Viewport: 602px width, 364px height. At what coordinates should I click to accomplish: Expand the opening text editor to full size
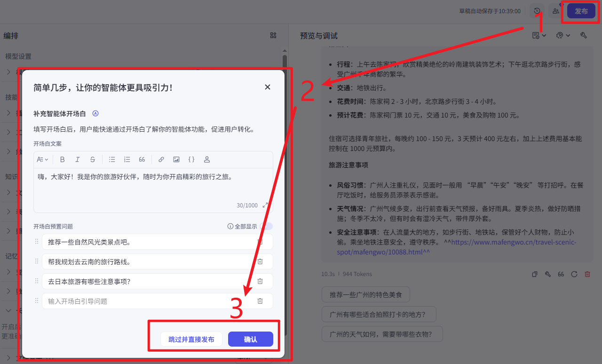point(265,205)
